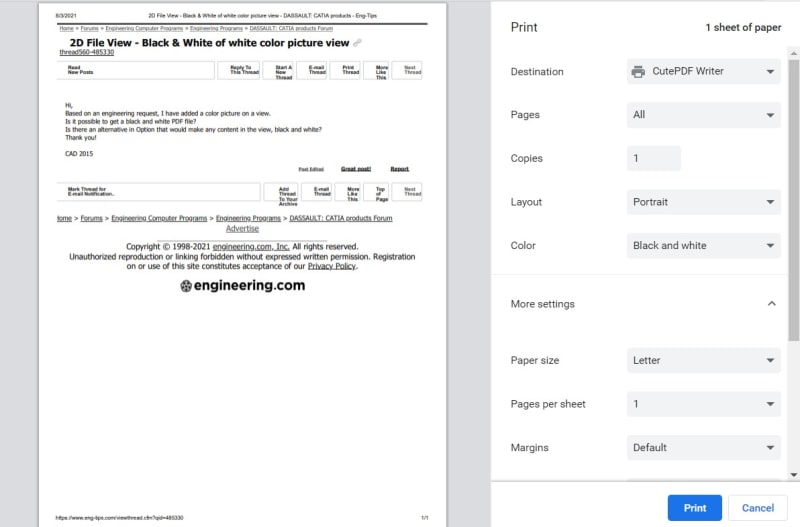Click the Copies input field
The height and width of the screenshot is (527, 800).
653,158
